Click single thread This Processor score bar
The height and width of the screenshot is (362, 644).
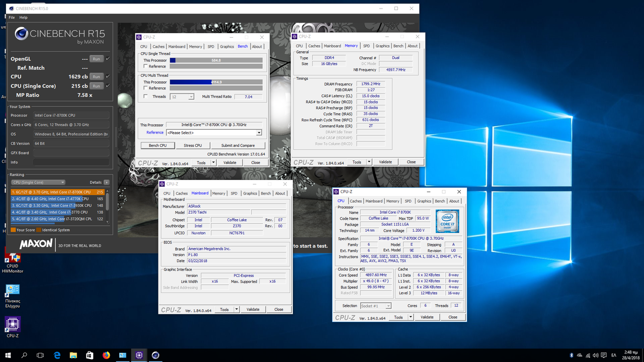click(x=216, y=60)
